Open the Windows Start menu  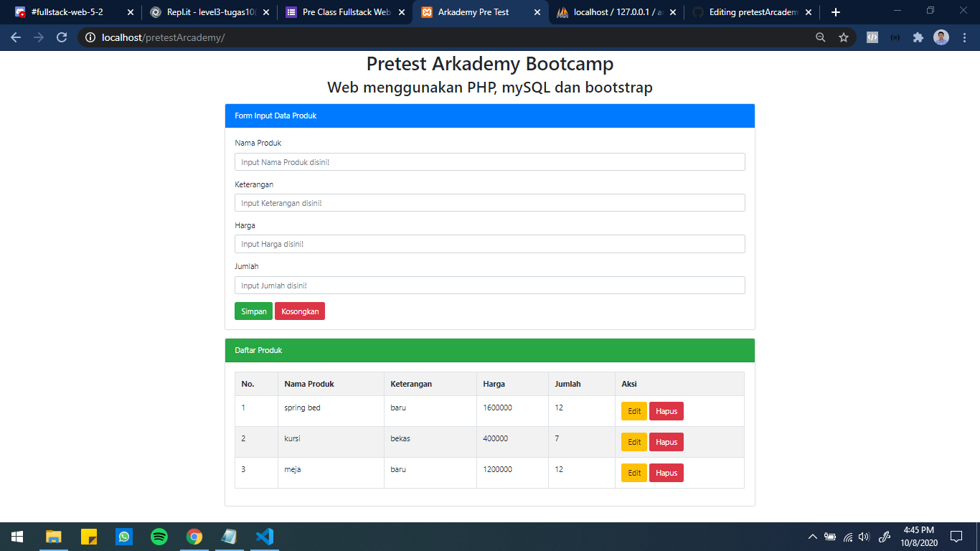[x=17, y=537]
